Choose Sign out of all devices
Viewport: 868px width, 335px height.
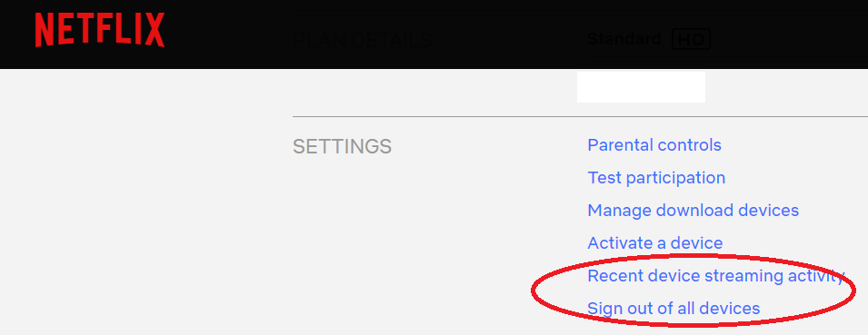pos(673,309)
